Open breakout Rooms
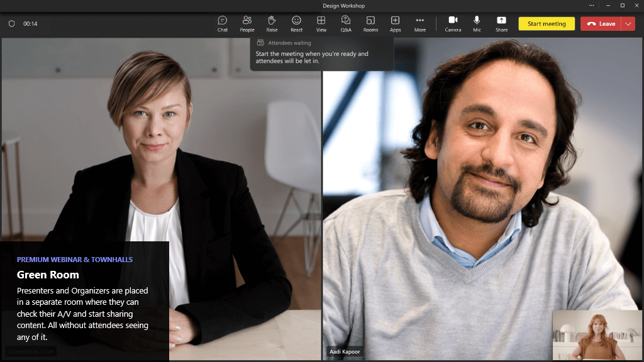 coord(370,23)
